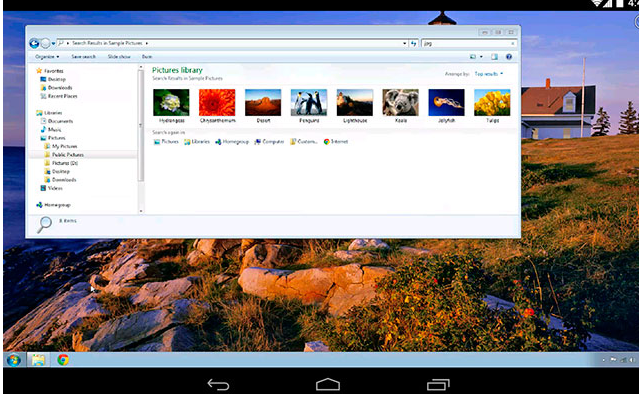
Task: Search again in Internet link
Action: [x=336, y=142]
